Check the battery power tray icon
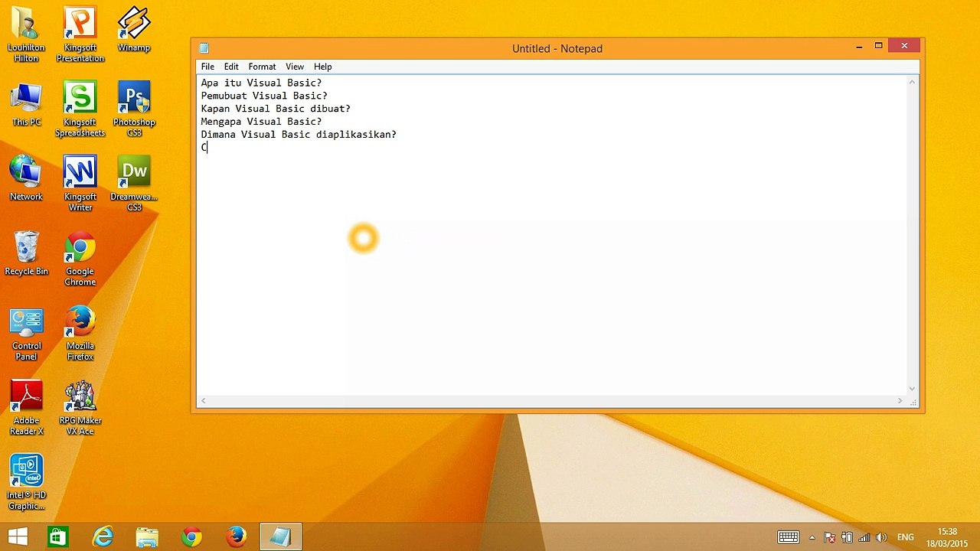This screenshot has width=980, height=551. coord(847,537)
